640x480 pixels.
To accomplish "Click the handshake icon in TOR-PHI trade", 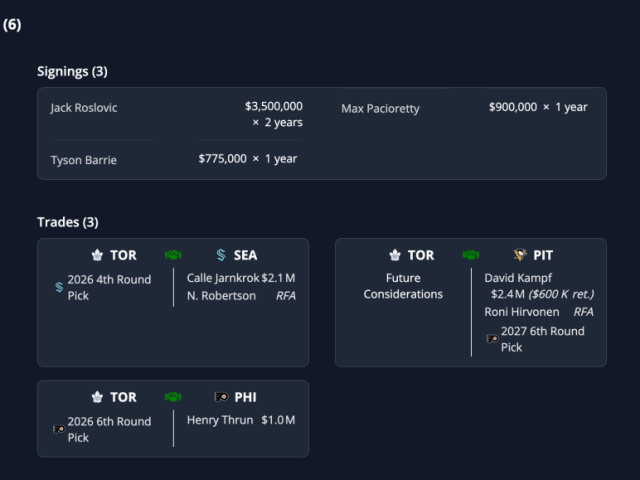I will click(x=173, y=397).
